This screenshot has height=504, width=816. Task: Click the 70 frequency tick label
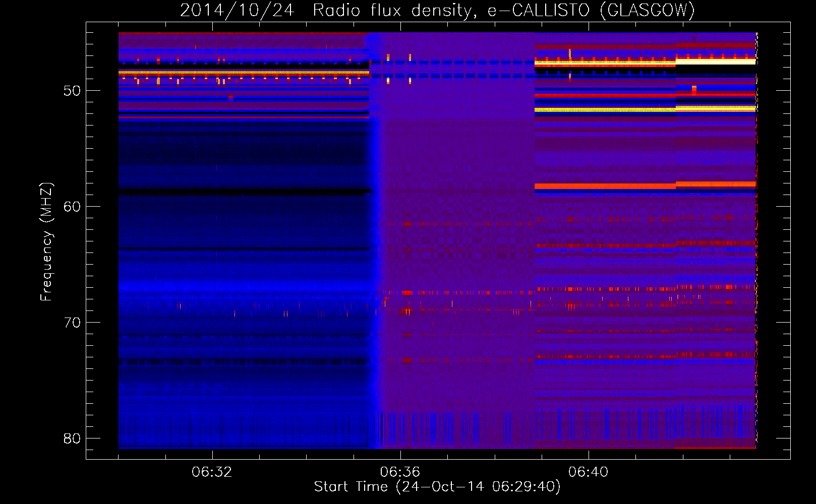coord(72,323)
